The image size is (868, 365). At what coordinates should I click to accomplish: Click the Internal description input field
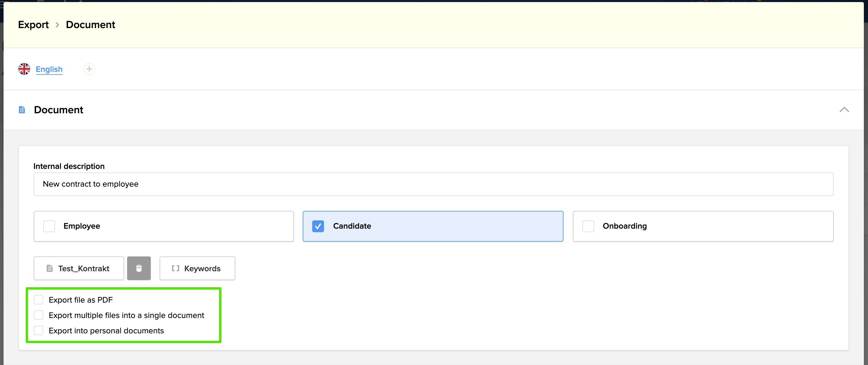pos(433,184)
